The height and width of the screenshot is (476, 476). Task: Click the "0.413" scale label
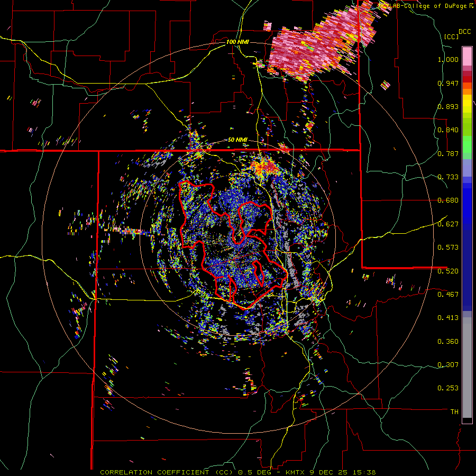(448, 318)
